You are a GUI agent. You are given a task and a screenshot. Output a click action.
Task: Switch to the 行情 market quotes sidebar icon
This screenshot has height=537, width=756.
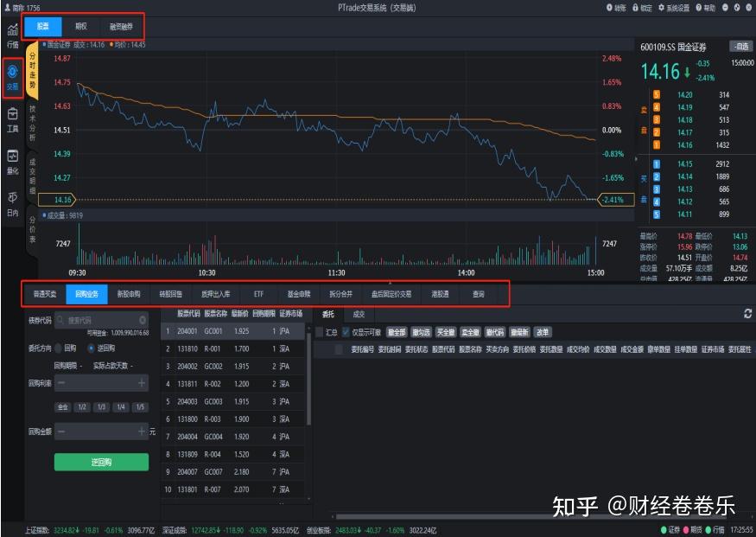(x=12, y=35)
